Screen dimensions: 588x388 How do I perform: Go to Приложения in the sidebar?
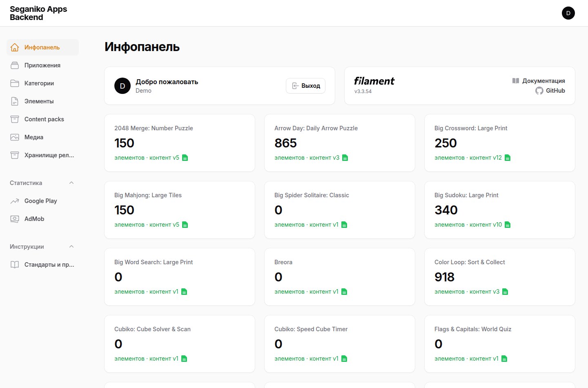click(42, 65)
